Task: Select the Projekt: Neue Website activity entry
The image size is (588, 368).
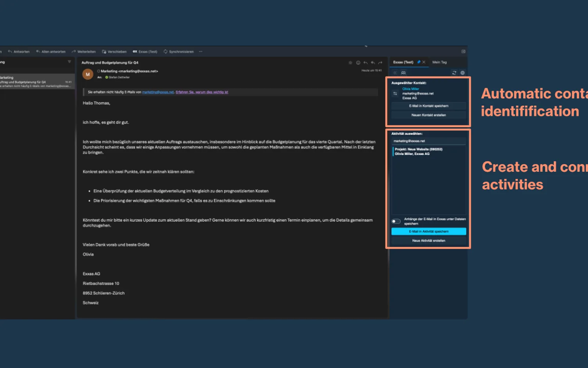Action: point(429,152)
